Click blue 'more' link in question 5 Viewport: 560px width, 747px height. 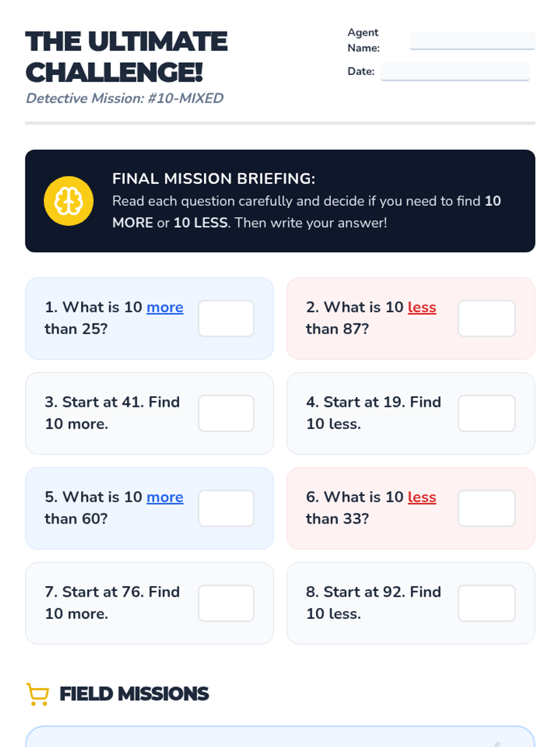165,497
